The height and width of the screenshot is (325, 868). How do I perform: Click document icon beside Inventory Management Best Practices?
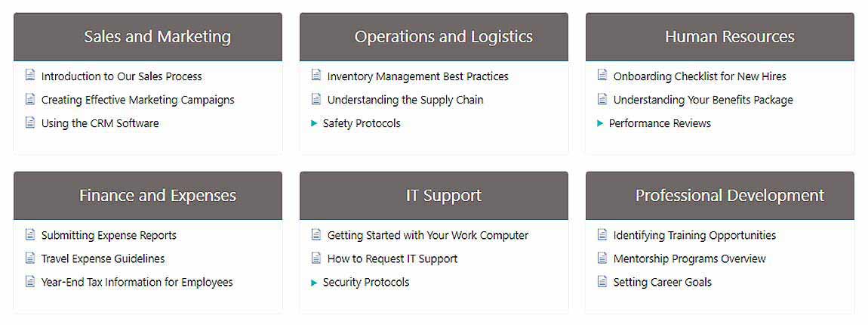(x=316, y=76)
